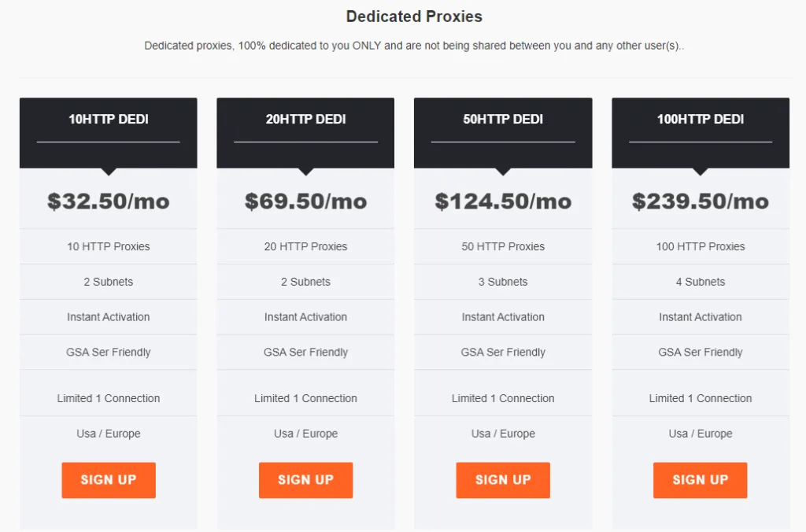Click Limited 1 Connection in 10HTTP plan
Screen dimensions: 806x532
click(x=109, y=398)
